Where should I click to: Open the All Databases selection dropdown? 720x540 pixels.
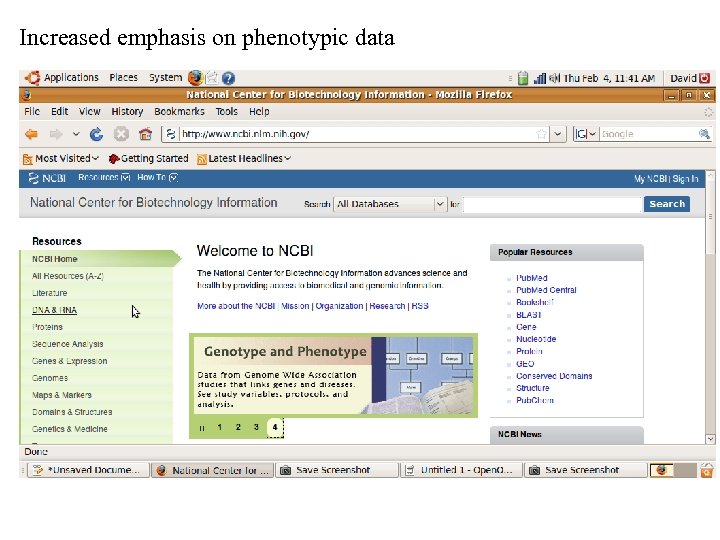(x=390, y=204)
